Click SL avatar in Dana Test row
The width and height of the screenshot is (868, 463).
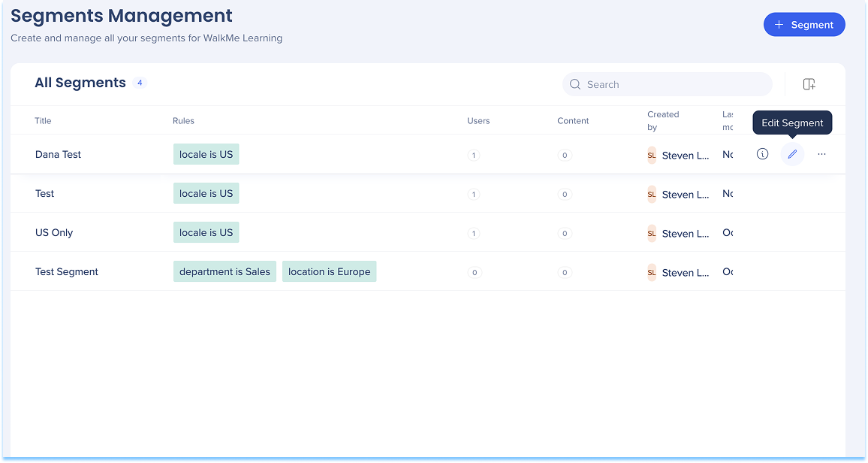[x=651, y=155]
